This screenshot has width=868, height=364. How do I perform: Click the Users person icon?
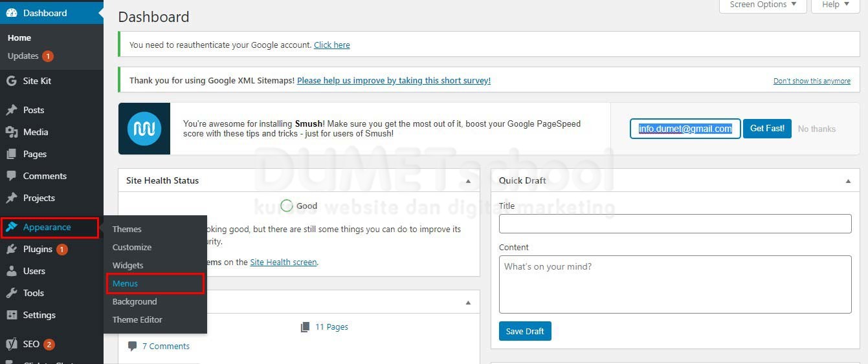(x=12, y=271)
